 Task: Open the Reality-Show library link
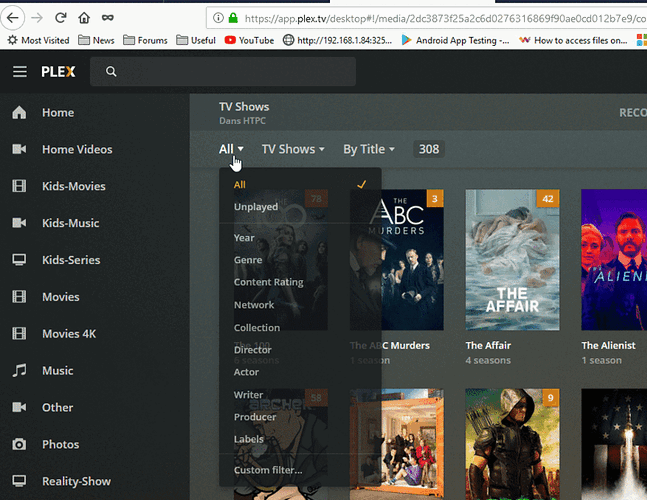point(76,481)
